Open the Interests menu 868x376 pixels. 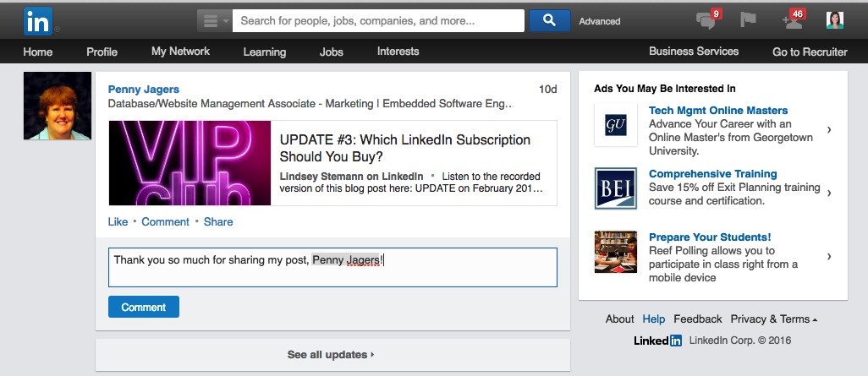[x=398, y=52]
